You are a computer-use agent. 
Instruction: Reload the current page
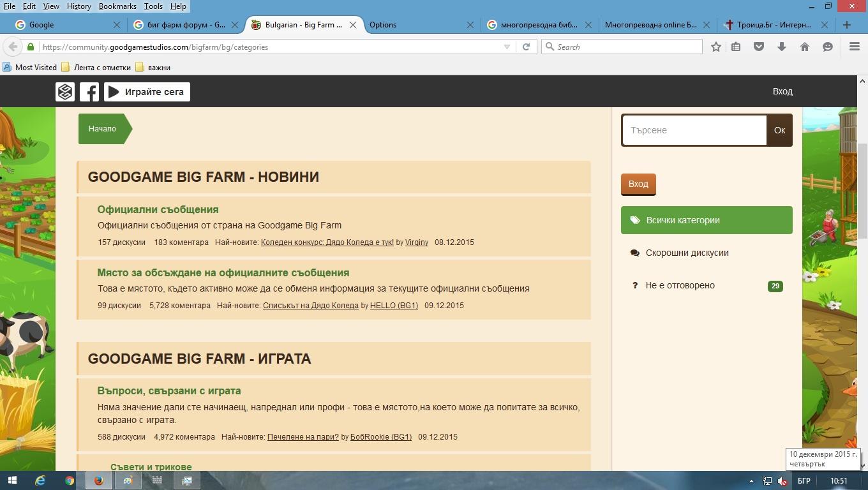click(x=526, y=47)
